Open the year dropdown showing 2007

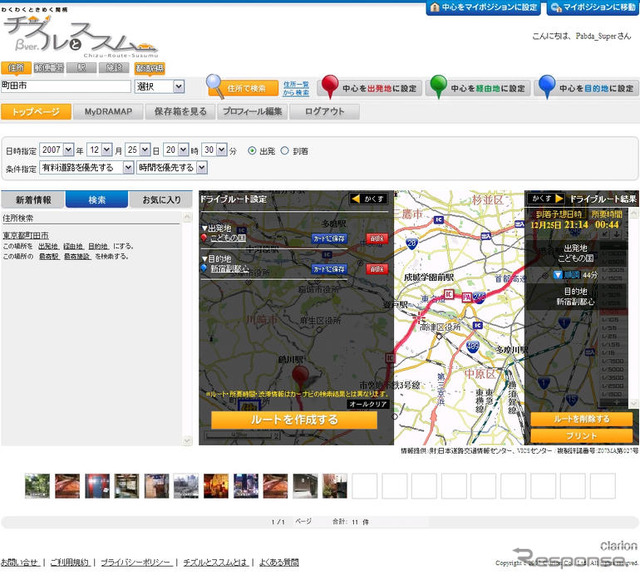tap(57, 150)
